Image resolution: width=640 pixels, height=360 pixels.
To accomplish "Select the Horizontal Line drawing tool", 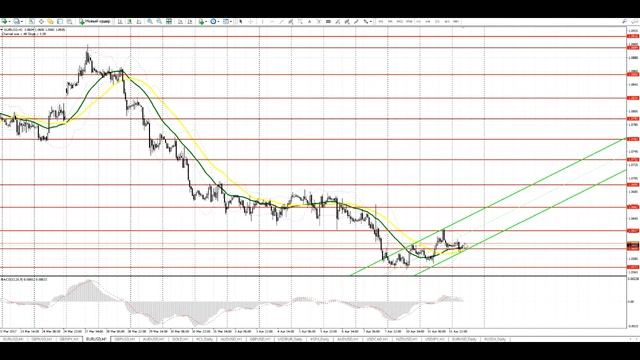I will (272, 21).
